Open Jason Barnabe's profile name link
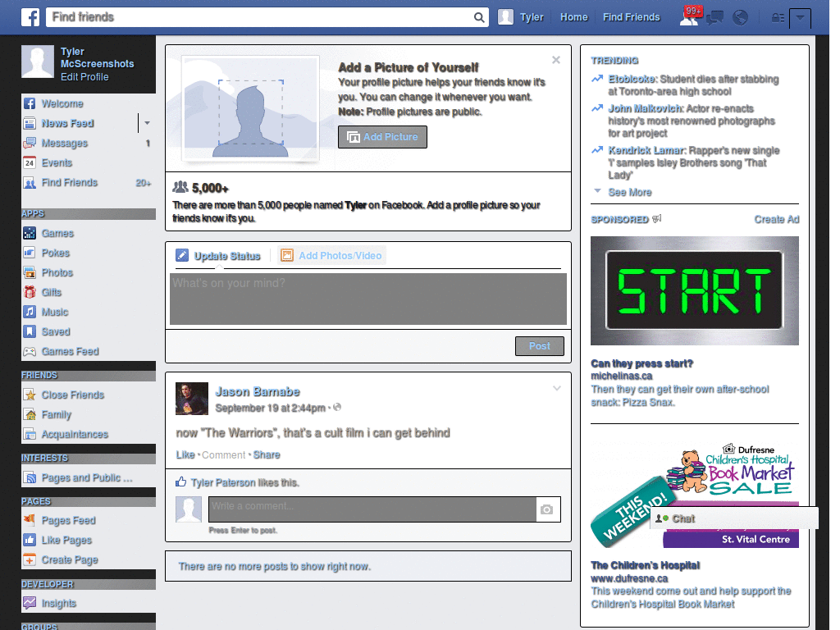Image resolution: width=840 pixels, height=630 pixels. [257, 391]
